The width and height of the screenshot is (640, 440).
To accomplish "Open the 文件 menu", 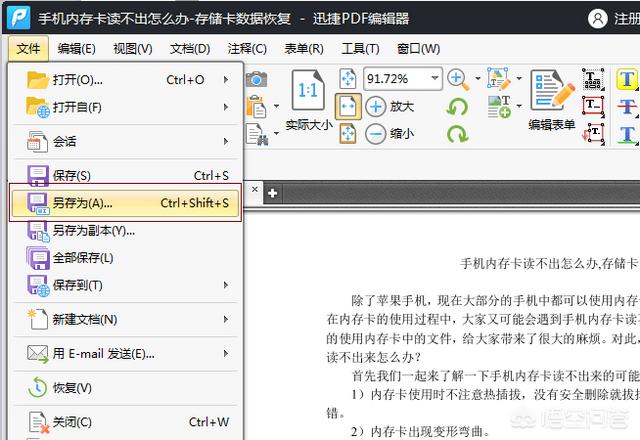I will (x=28, y=49).
